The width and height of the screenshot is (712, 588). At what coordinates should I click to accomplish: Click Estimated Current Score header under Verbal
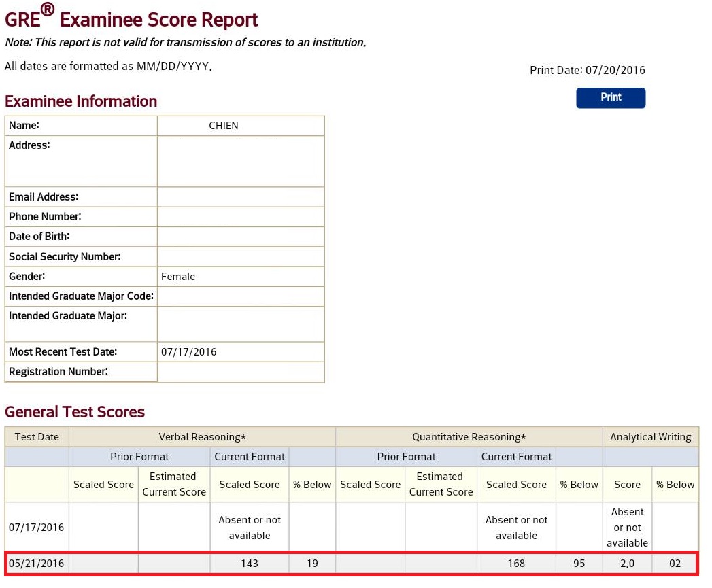tap(174, 485)
